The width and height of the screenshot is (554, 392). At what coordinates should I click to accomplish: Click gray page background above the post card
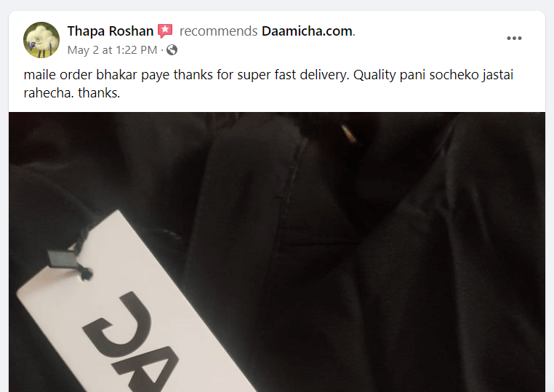point(277,5)
